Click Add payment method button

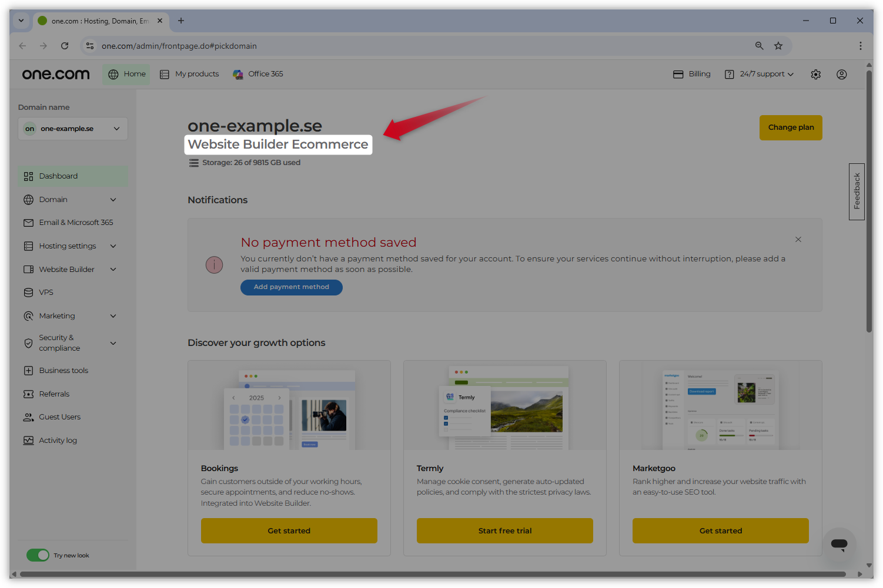pyautogui.click(x=292, y=287)
